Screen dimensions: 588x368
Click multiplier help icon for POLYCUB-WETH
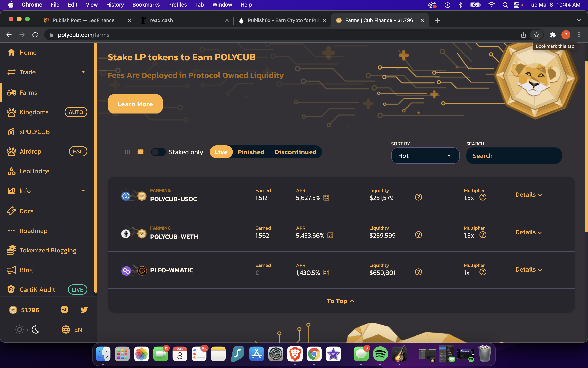(x=483, y=235)
